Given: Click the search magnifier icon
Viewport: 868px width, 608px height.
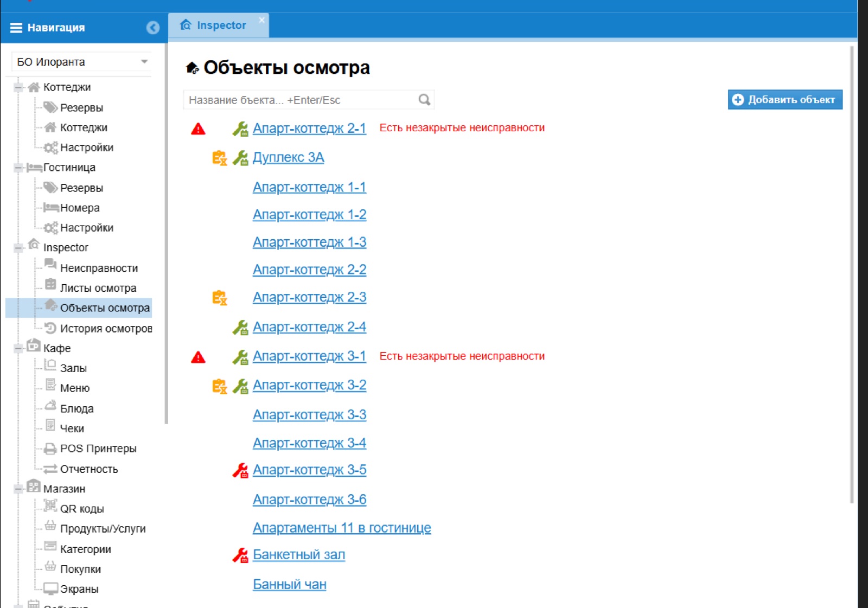Looking at the screenshot, I should (424, 100).
